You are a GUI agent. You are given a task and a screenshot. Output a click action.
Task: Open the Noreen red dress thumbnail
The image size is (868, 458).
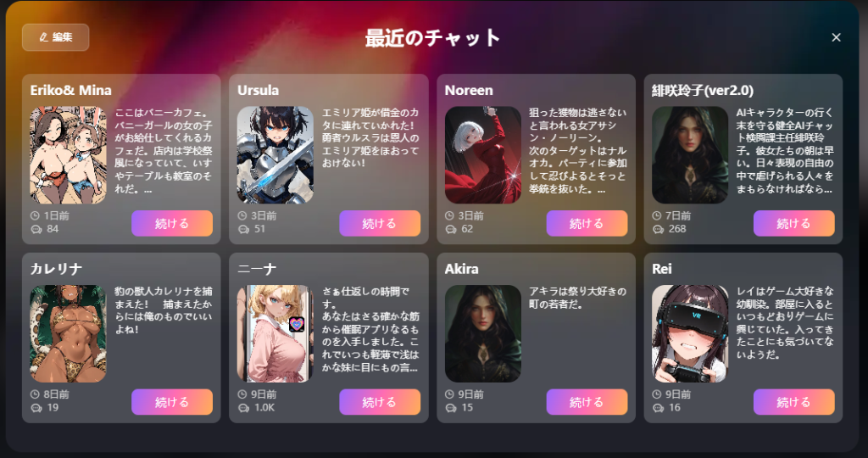tap(482, 155)
